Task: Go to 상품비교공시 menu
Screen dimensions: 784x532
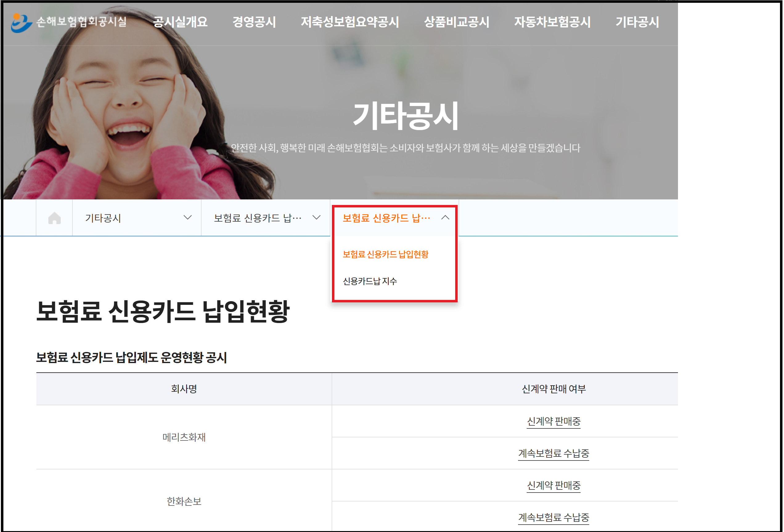Action: (456, 22)
